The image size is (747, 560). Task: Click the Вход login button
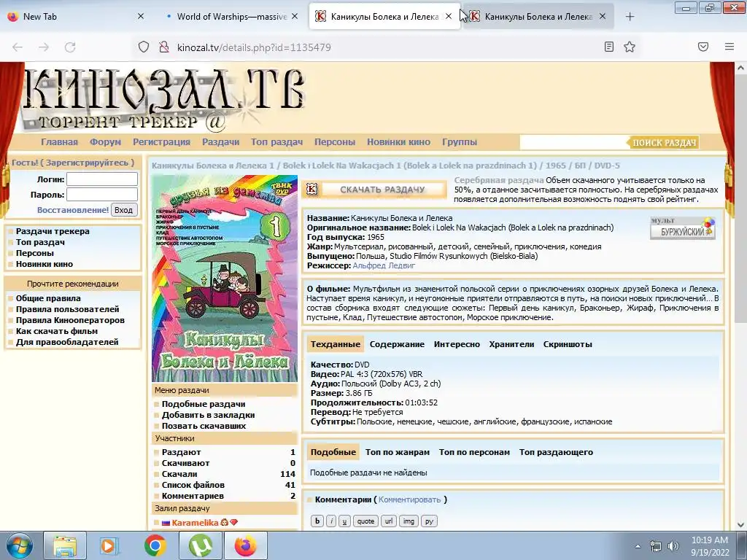point(124,210)
